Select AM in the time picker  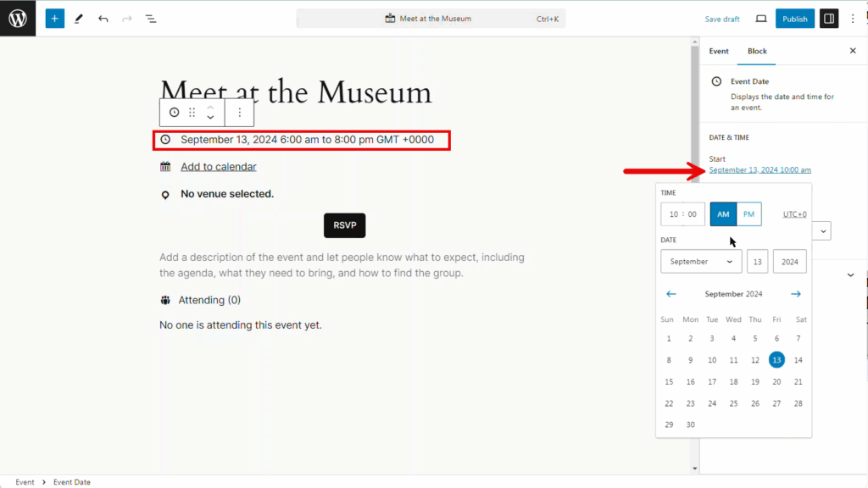723,214
